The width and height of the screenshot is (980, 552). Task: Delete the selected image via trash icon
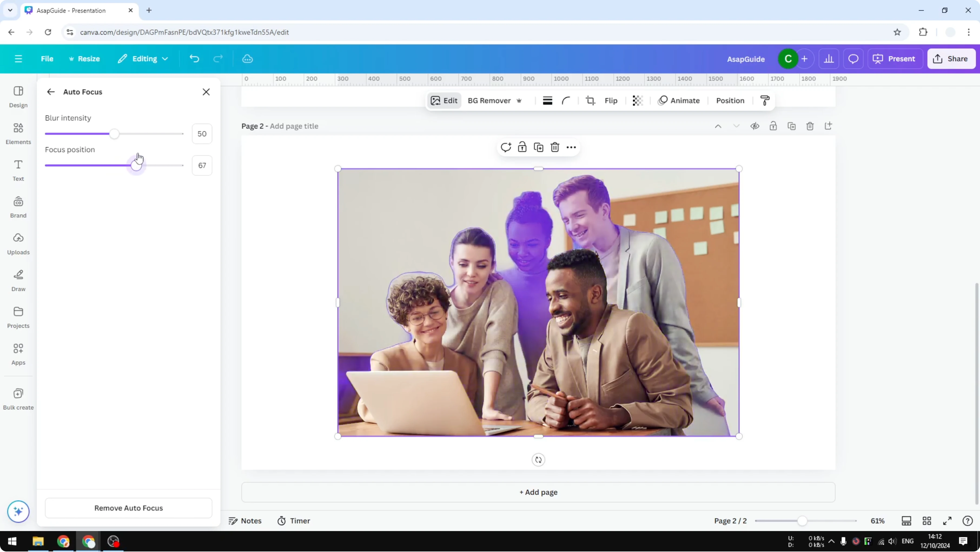[555, 147]
